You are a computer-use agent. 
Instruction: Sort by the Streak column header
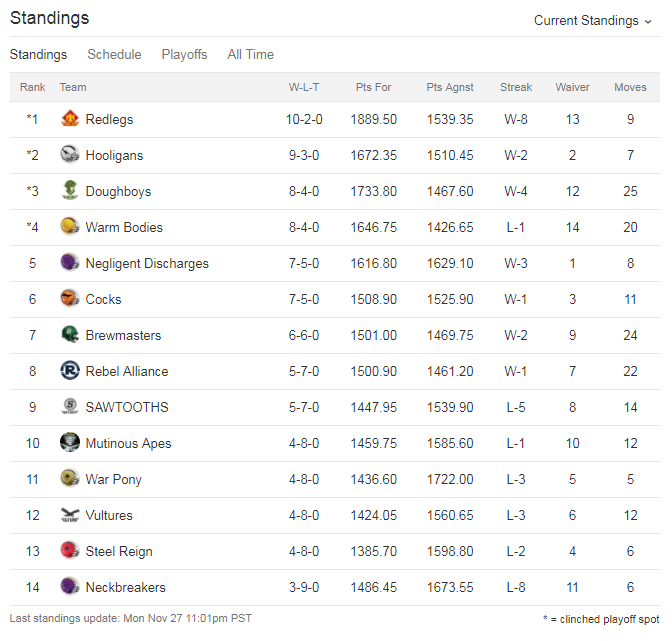pyautogui.click(x=516, y=87)
